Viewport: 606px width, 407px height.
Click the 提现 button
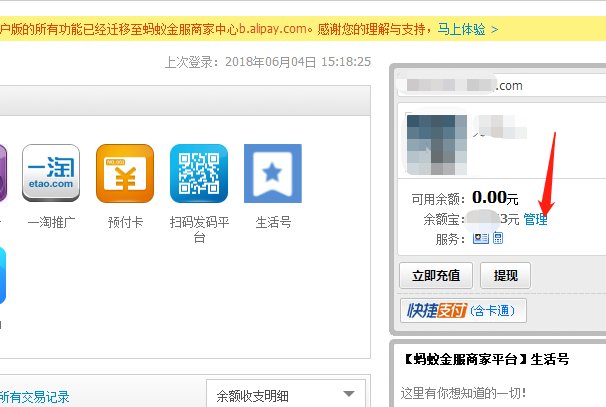pos(506,276)
